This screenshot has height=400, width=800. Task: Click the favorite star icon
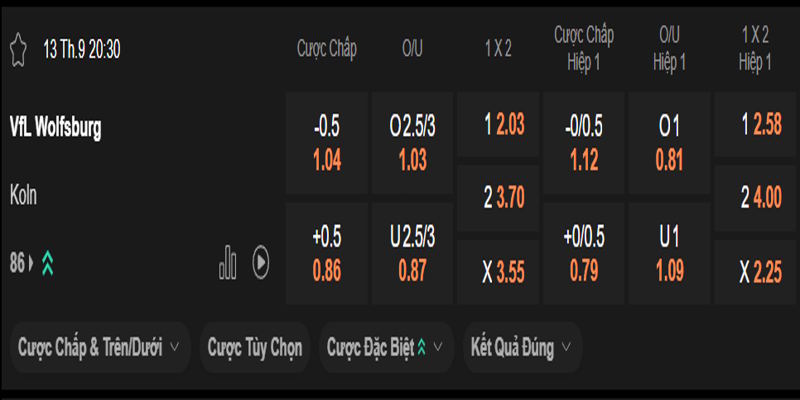tap(17, 50)
